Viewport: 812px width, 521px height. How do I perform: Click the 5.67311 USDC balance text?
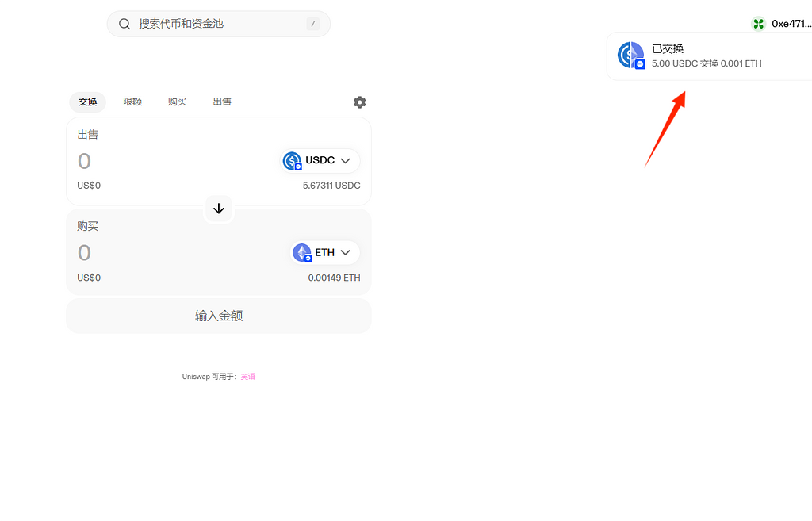331,186
